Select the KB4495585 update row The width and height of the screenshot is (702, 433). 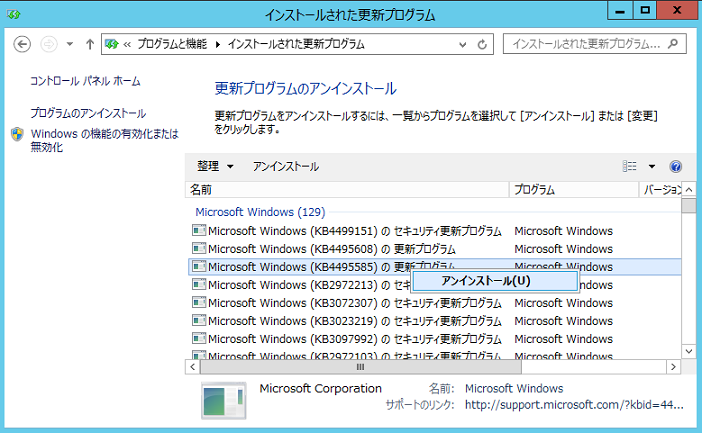[434, 267]
